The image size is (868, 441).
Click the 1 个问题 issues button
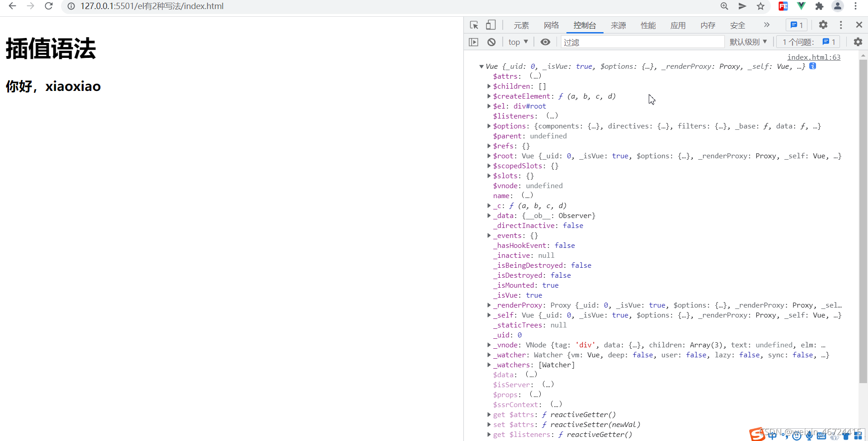(x=808, y=42)
